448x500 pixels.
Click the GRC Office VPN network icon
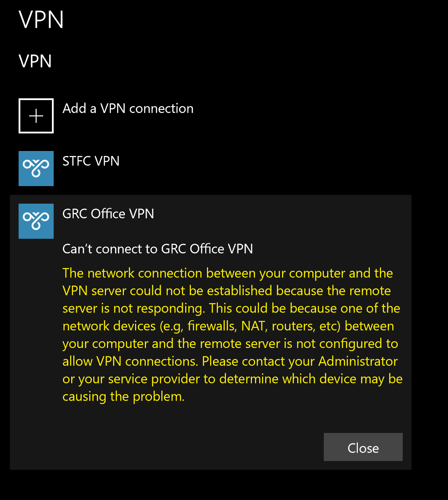coord(36,221)
